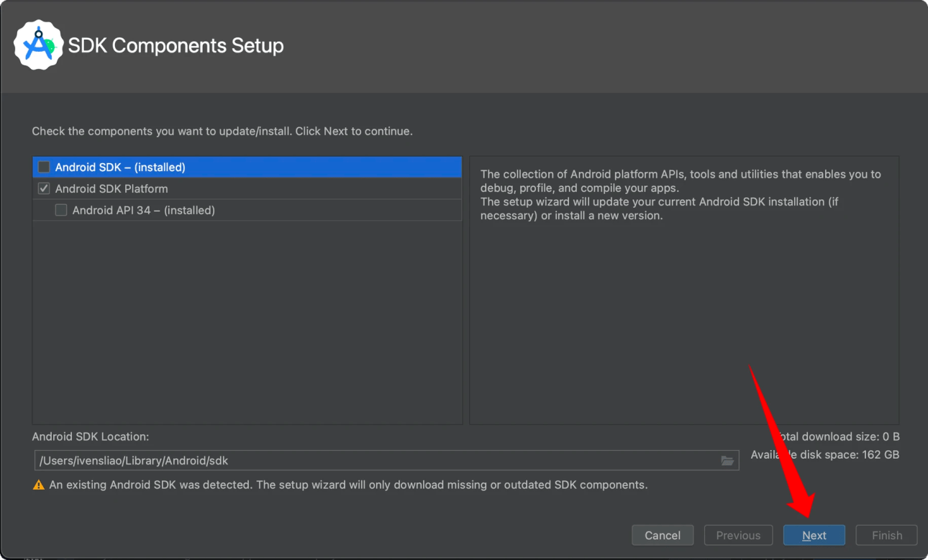Click the Android SDK Location label
The image size is (928, 560).
(91, 437)
